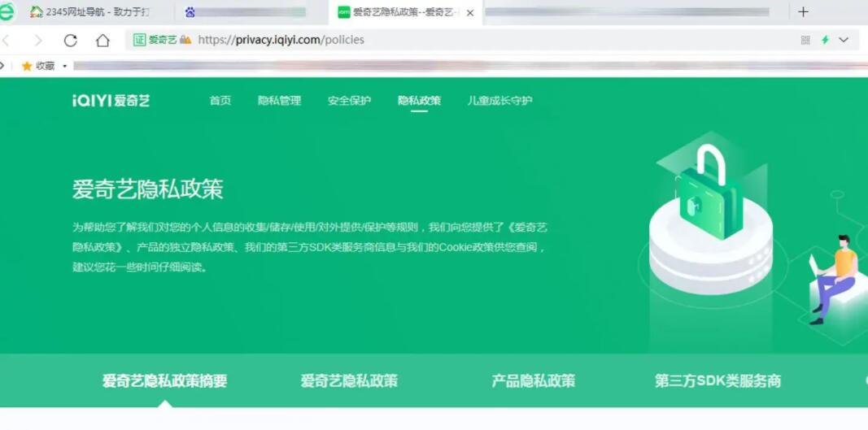Click the browser reload button
Viewport: 868px width, 430px height.
coord(70,41)
